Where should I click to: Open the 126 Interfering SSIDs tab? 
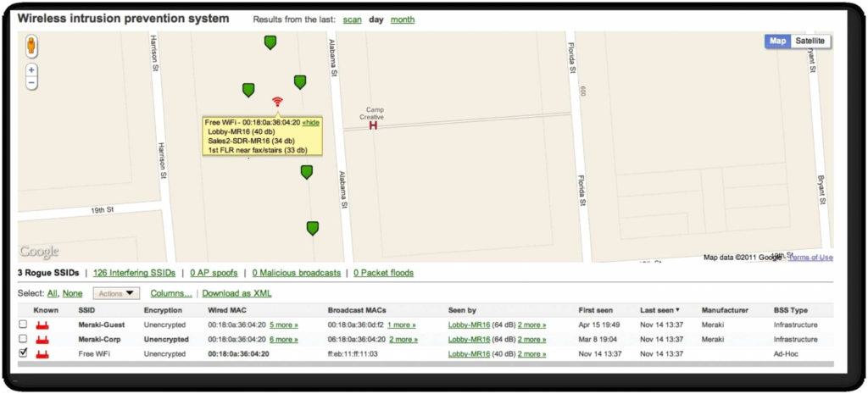pos(134,273)
